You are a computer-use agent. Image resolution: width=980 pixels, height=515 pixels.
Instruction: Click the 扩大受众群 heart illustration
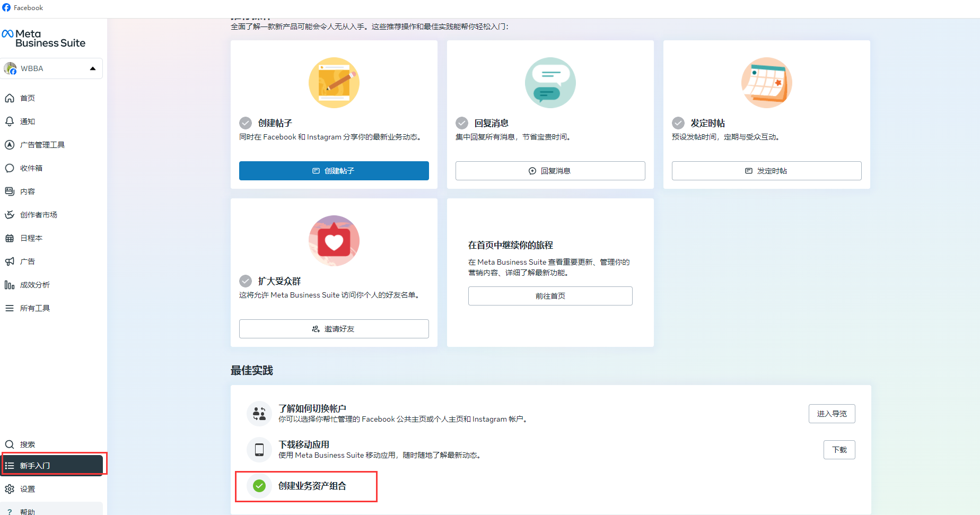(x=334, y=241)
